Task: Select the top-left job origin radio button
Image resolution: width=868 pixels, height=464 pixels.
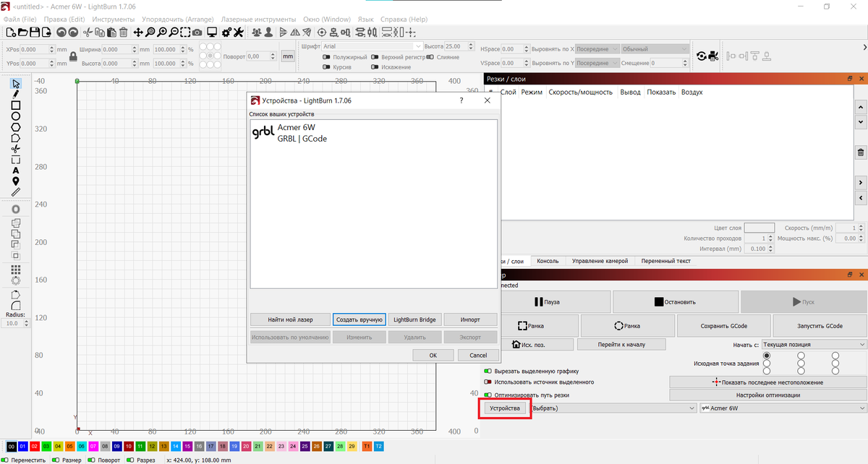Action: point(767,356)
